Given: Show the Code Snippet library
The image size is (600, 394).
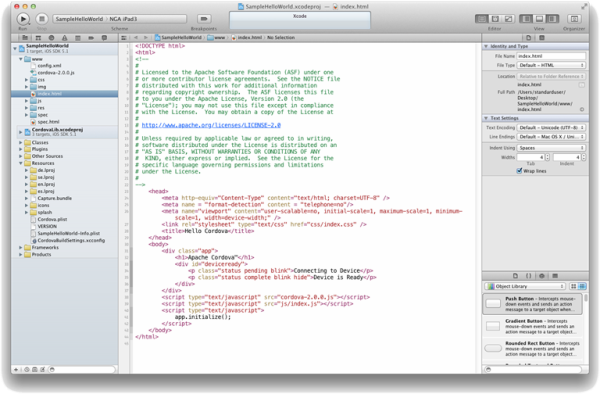Looking at the screenshot, I should pyautogui.click(x=528, y=276).
